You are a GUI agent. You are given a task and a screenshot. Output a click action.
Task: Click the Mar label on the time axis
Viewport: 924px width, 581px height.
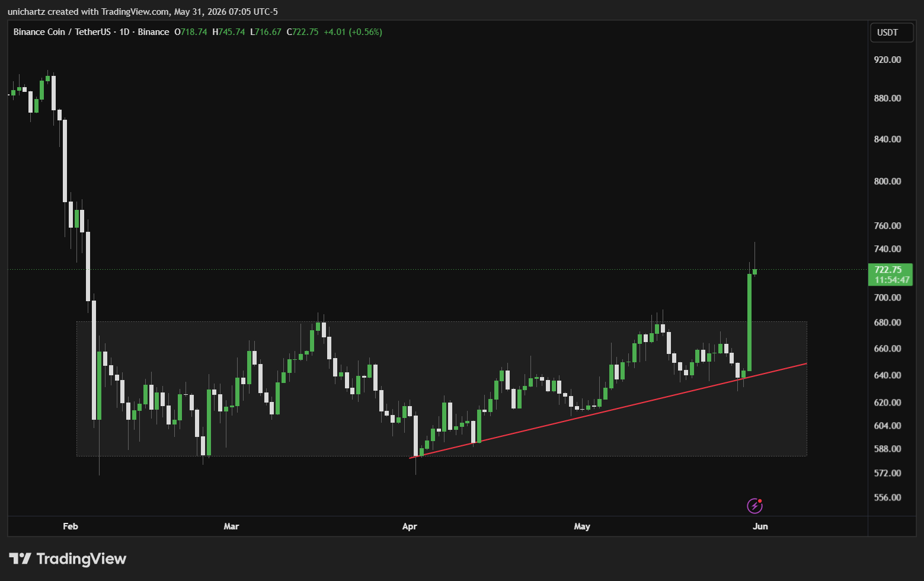point(231,526)
